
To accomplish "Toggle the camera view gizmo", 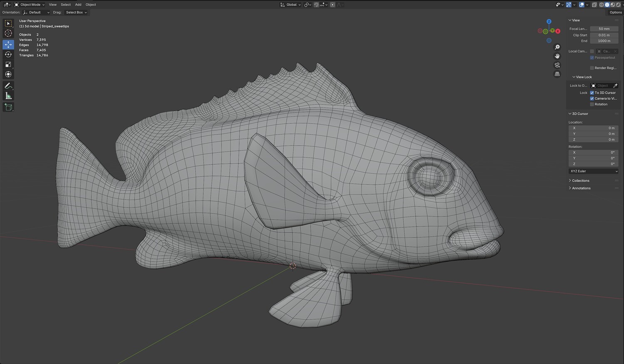I will 557,65.
